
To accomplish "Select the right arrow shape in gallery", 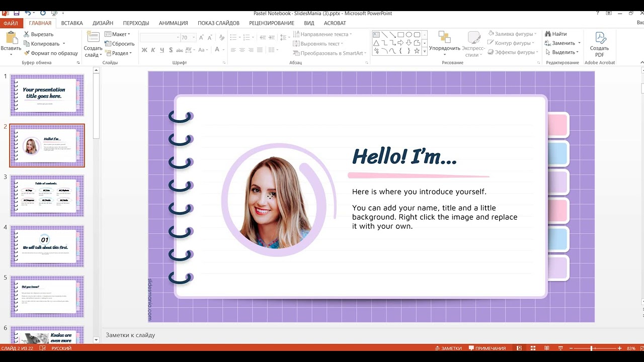I will coord(400,43).
